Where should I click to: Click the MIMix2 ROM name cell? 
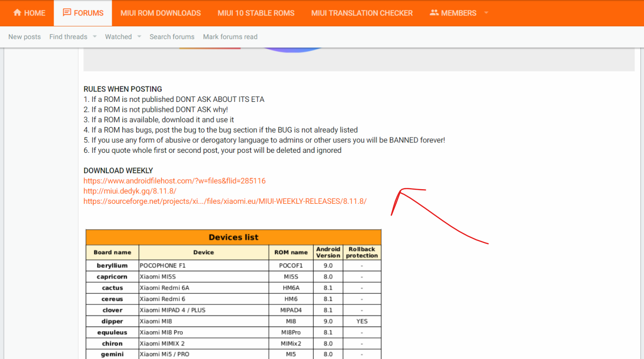[x=291, y=343]
